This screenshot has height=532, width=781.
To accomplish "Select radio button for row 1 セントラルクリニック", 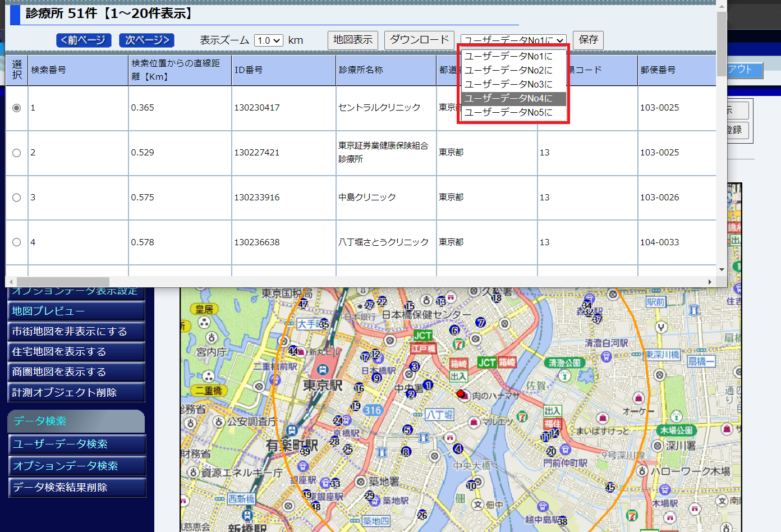I will [17, 108].
